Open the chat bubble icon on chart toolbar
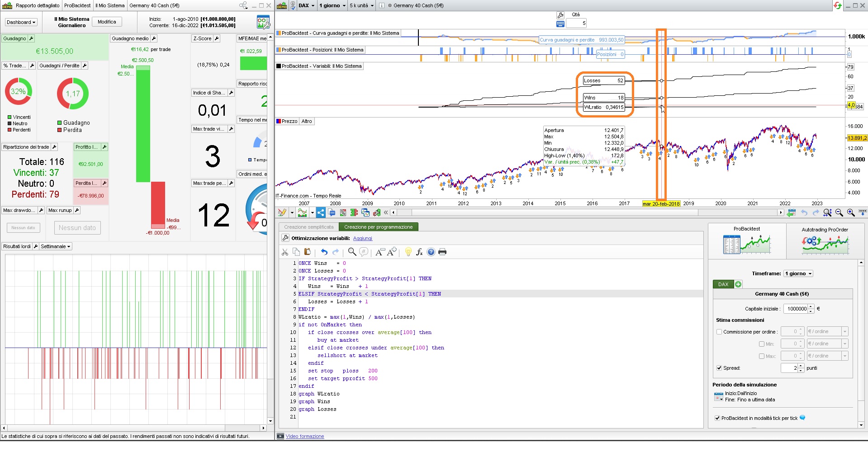 pyautogui.click(x=332, y=212)
